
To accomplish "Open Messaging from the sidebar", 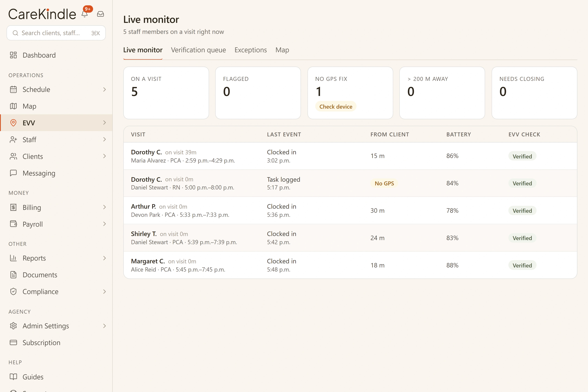I will [x=56, y=173].
